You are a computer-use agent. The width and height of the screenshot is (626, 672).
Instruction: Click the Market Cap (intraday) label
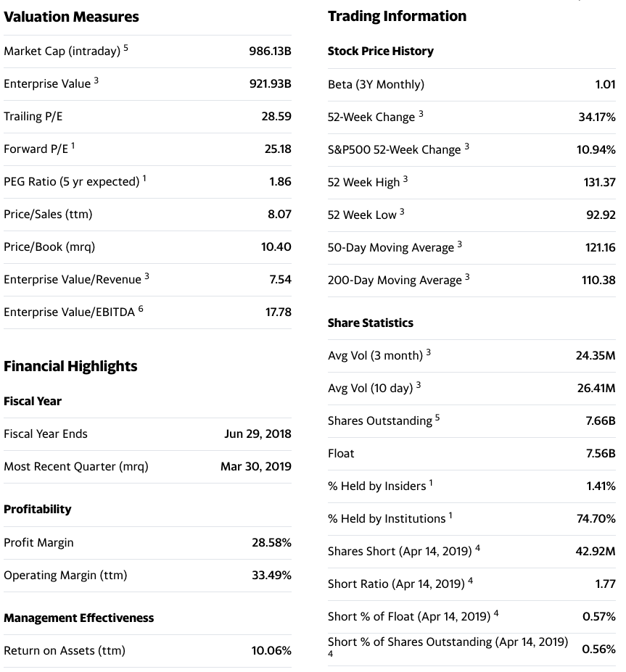(x=62, y=51)
